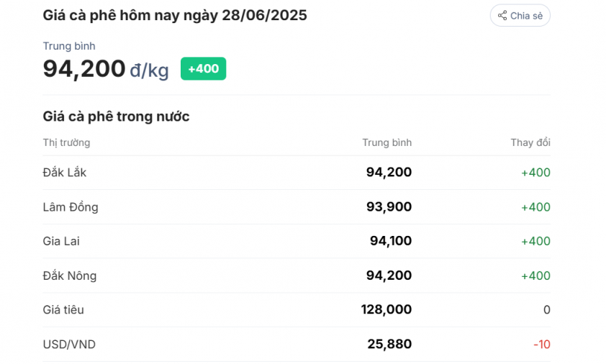Click Gia Lai's 94,100 average price
The width and height of the screenshot is (606, 364).
pyautogui.click(x=390, y=241)
